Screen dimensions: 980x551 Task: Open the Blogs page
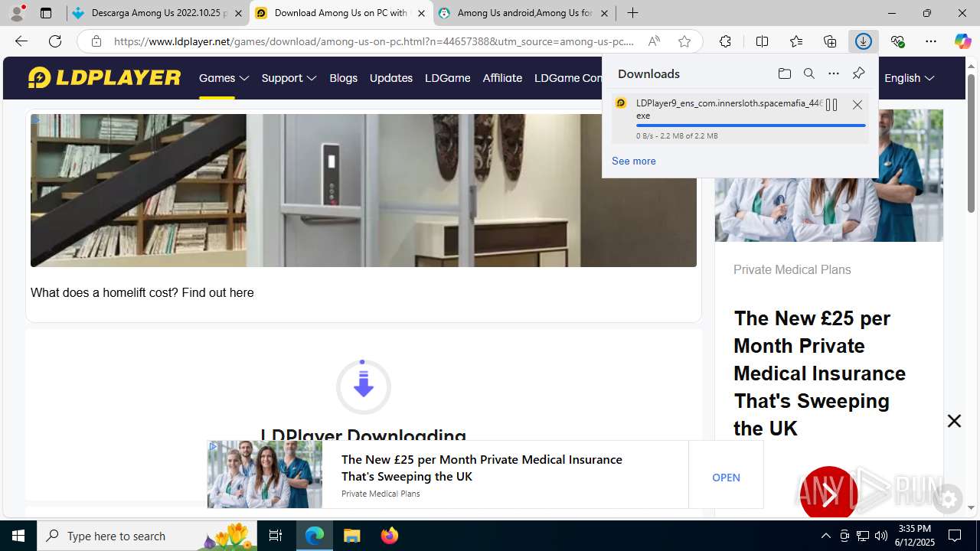point(343,78)
